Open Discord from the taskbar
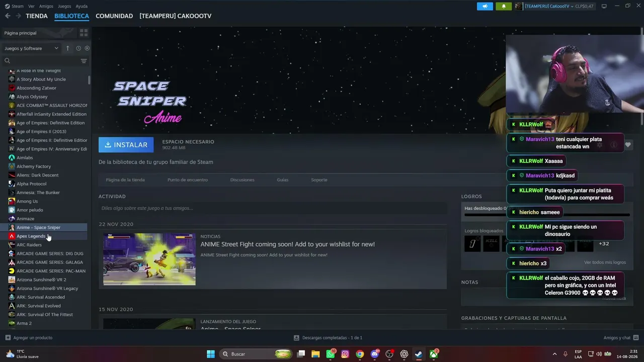The height and width of the screenshot is (362, 644). tap(375, 354)
